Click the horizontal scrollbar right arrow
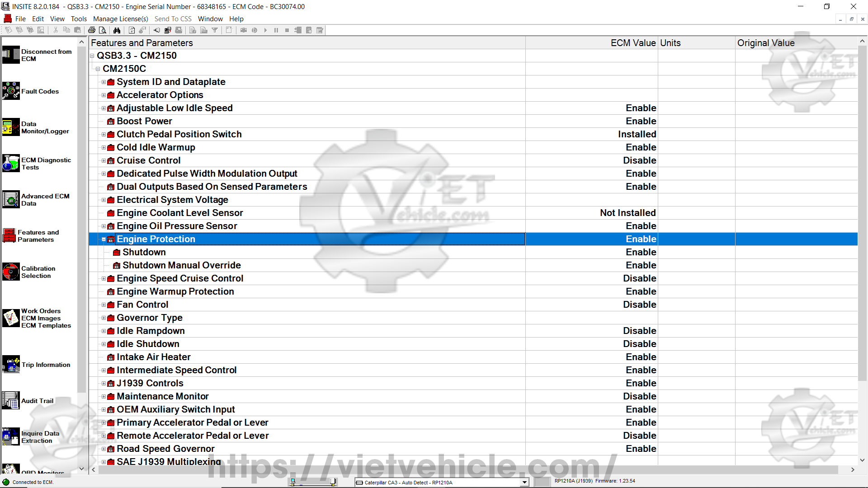The width and height of the screenshot is (868, 488). click(x=853, y=470)
